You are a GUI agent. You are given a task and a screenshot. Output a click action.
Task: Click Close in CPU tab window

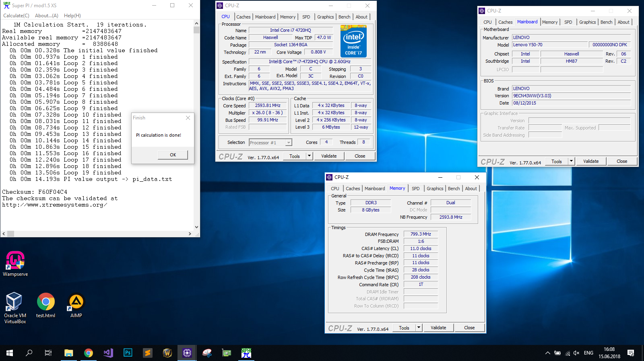360,156
